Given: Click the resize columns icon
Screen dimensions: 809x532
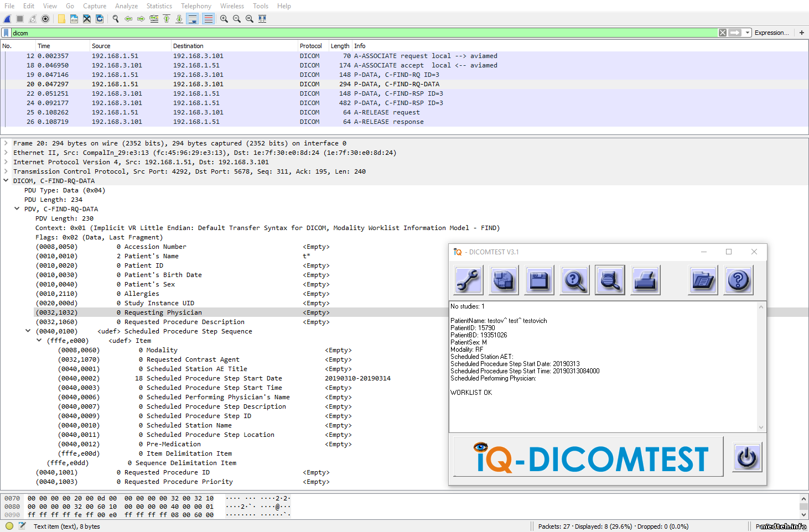Looking at the screenshot, I should pyautogui.click(x=262, y=19).
